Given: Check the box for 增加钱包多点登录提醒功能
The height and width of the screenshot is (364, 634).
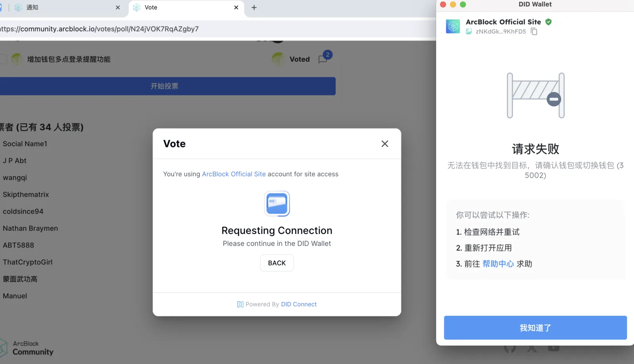Looking at the screenshot, I should click(3, 59).
